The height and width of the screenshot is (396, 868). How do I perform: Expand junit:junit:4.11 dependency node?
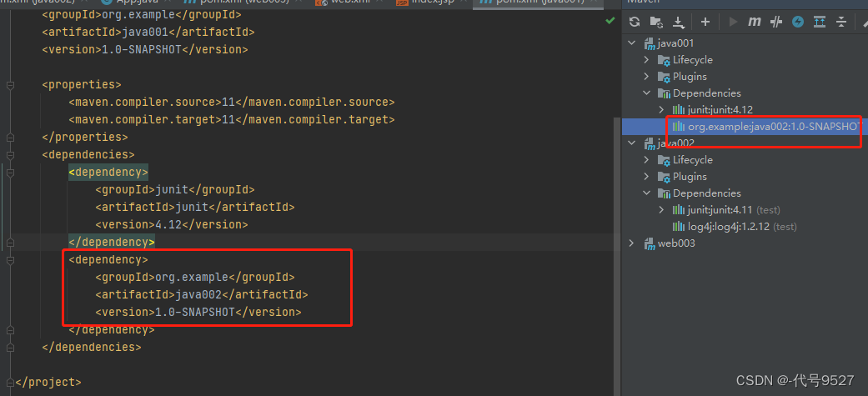661,210
